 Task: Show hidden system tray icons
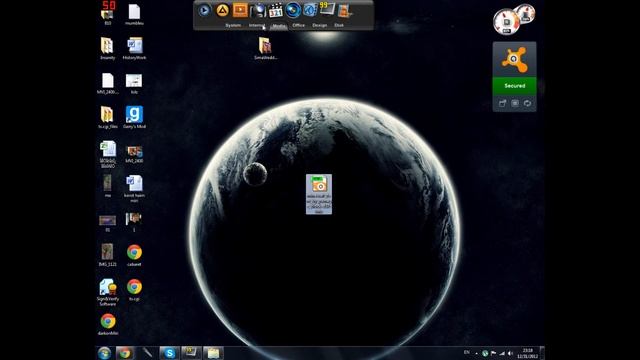click(476, 353)
